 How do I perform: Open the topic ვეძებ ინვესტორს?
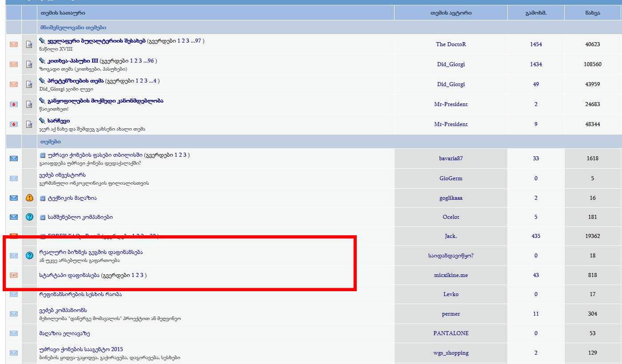point(62,175)
